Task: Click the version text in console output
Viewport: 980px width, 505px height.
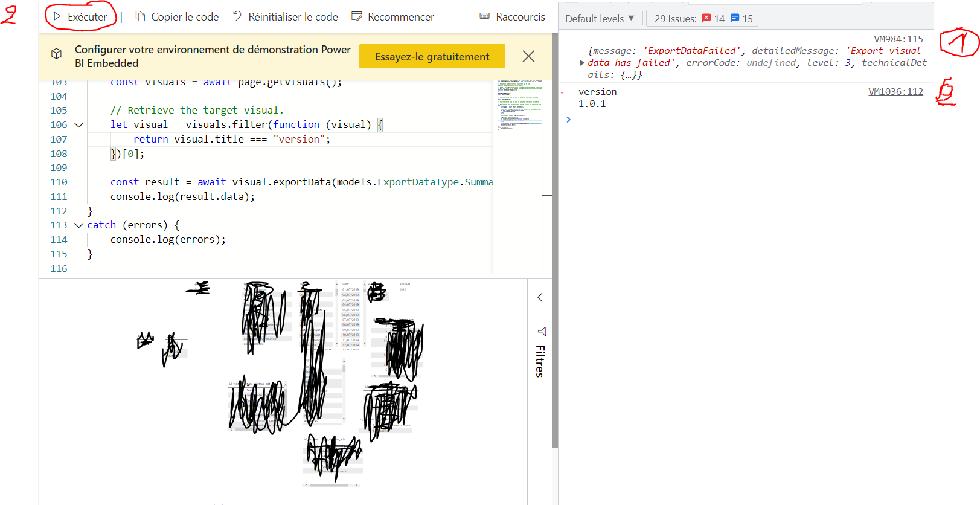Action: pyautogui.click(x=597, y=92)
